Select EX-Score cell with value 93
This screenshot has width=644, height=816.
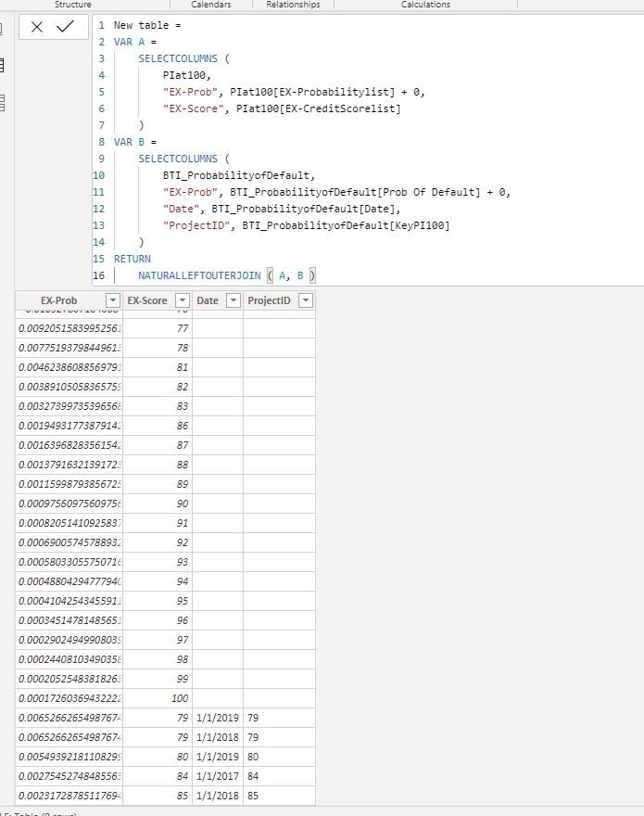158,562
